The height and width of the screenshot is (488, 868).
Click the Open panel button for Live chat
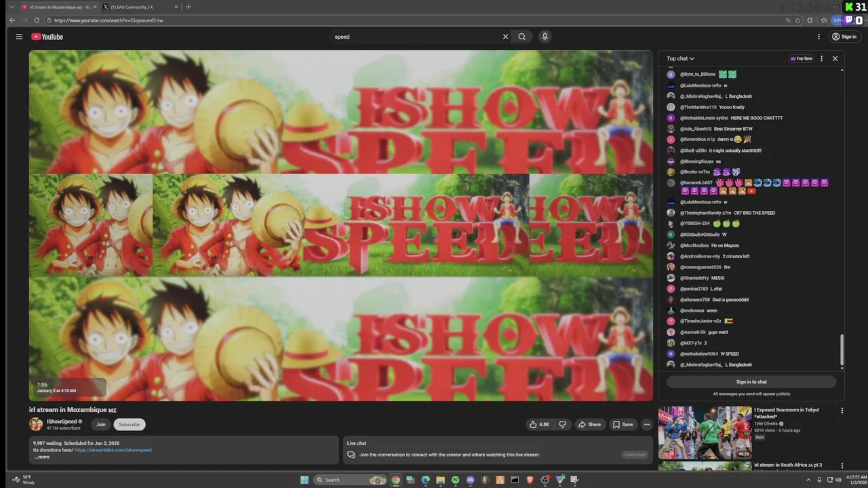[635, 455]
